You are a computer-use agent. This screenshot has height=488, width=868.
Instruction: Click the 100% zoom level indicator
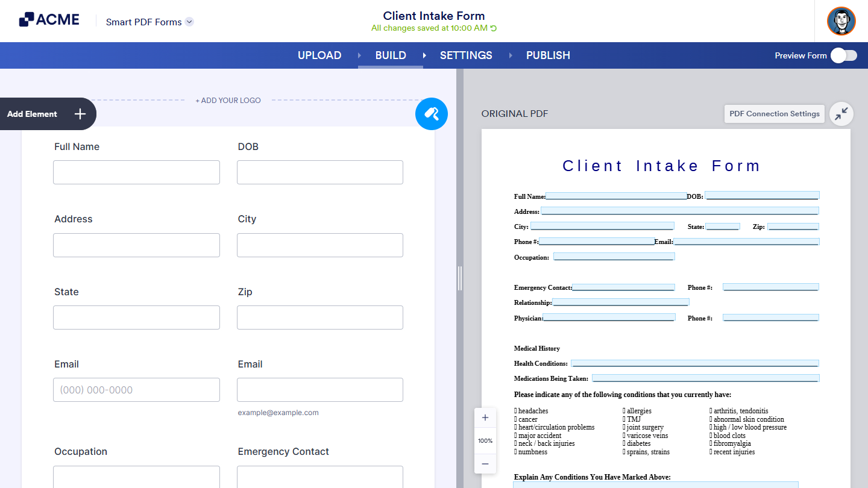(485, 440)
